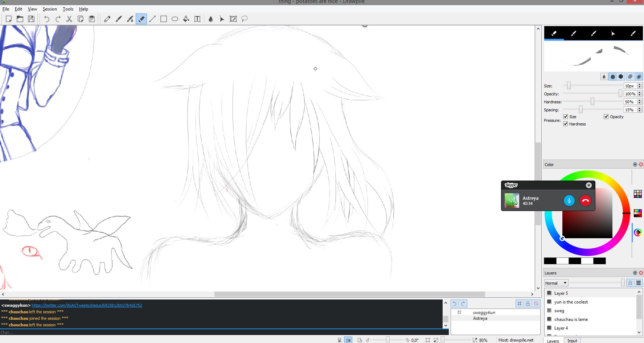Select the Eraser tool in the toolbar
Image resolution: width=644 pixels, height=343 pixels.
pyautogui.click(x=141, y=19)
